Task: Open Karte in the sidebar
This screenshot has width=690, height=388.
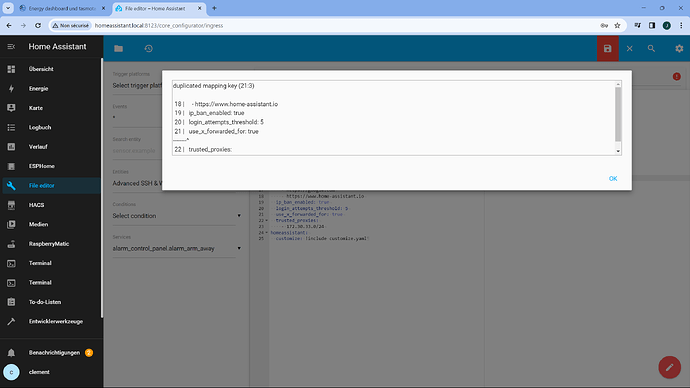Action: (x=51, y=108)
